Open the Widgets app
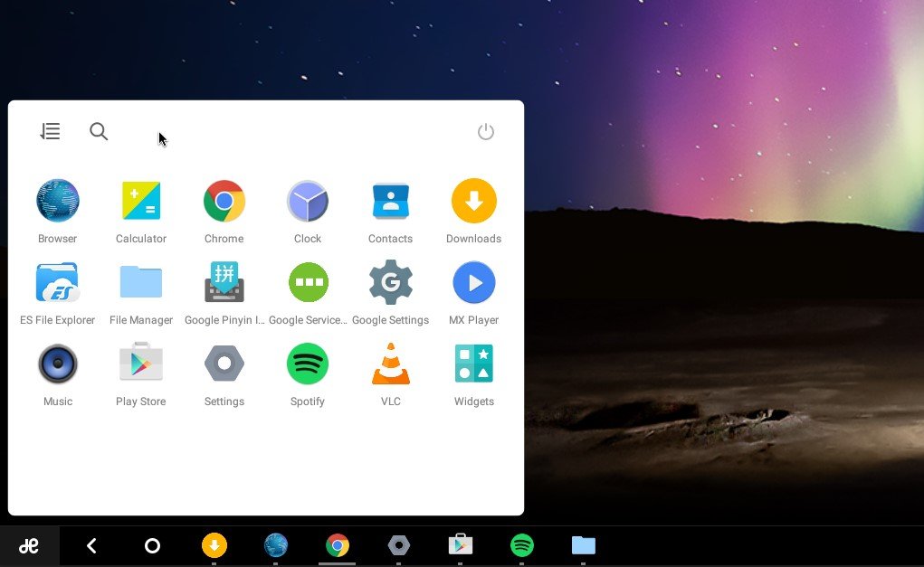Image resolution: width=924 pixels, height=567 pixels. pos(473,364)
